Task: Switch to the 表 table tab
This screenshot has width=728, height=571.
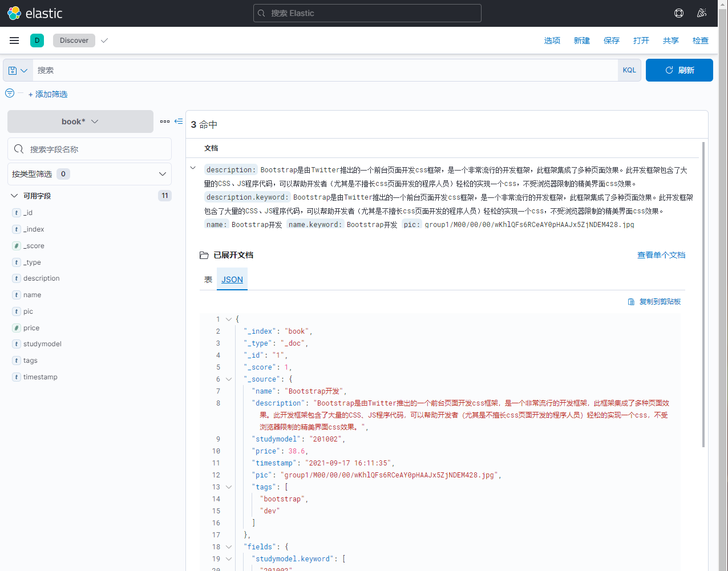Action: tap(208, 280)
